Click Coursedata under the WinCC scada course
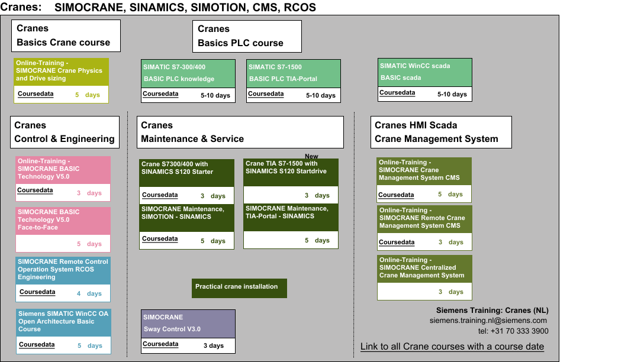The image size is (644, 362). 397,93
